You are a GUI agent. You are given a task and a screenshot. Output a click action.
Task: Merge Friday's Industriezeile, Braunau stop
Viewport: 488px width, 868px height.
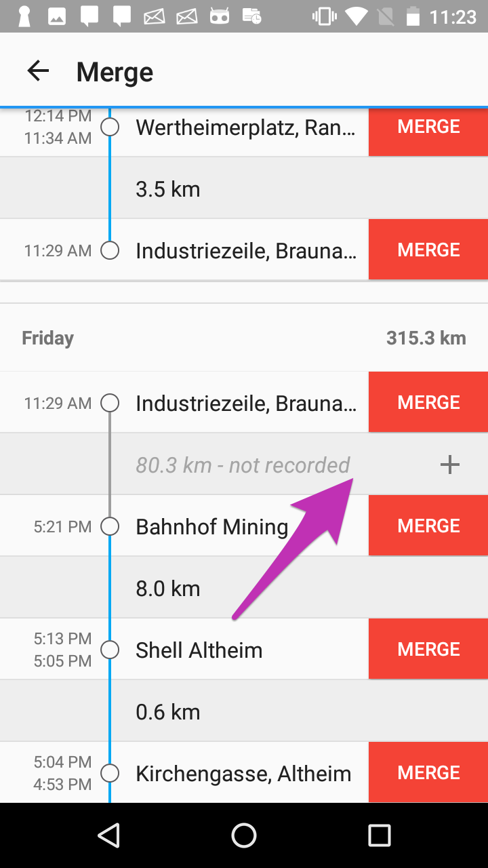click(x=428, y=402)
